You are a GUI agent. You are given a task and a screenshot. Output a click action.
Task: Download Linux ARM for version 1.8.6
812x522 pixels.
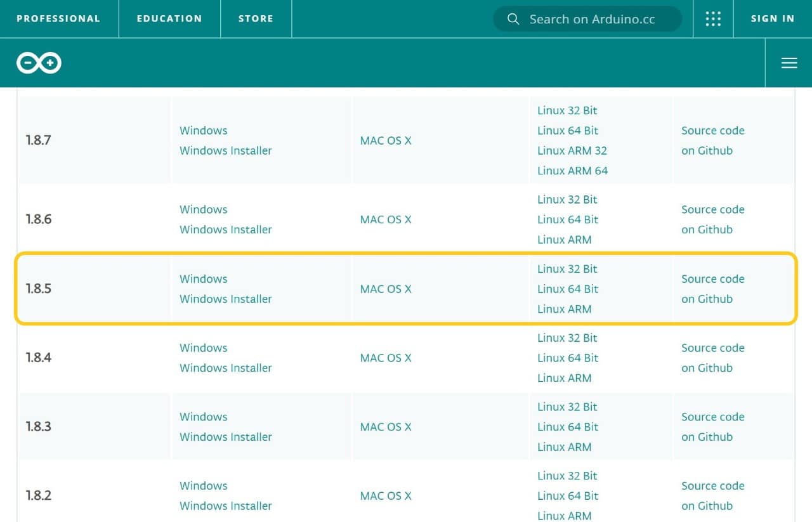tap(564, 240)
